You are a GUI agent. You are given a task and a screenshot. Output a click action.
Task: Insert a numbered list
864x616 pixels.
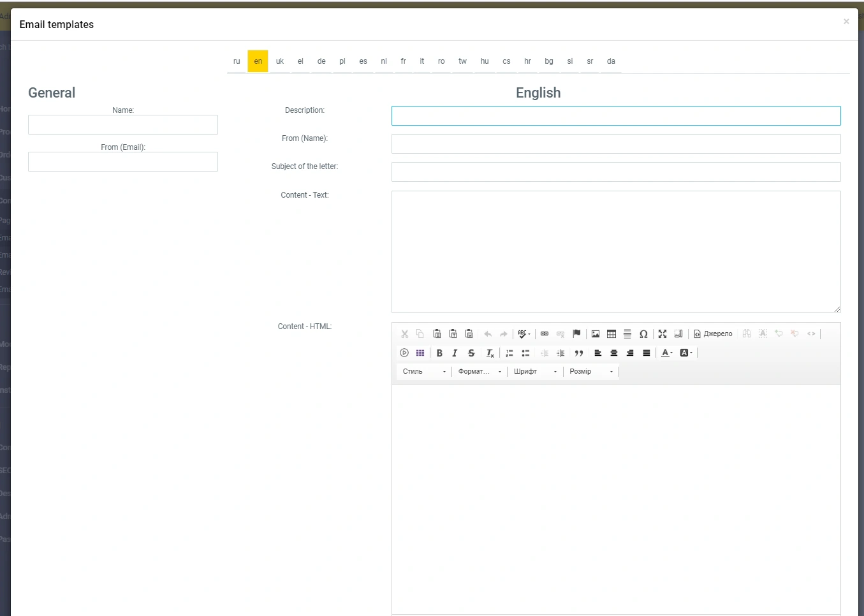coord(509,353)
